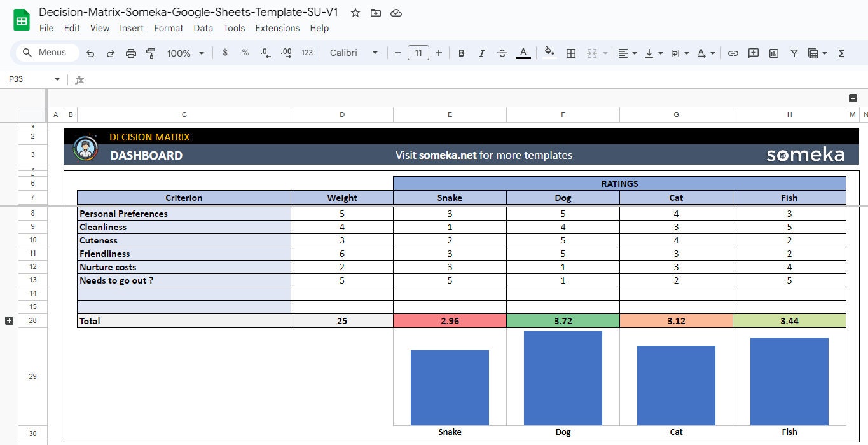This screenshot has height=445, width=868.
Task: Create a filter using the funnel icon
Action: tap(794, 53)
